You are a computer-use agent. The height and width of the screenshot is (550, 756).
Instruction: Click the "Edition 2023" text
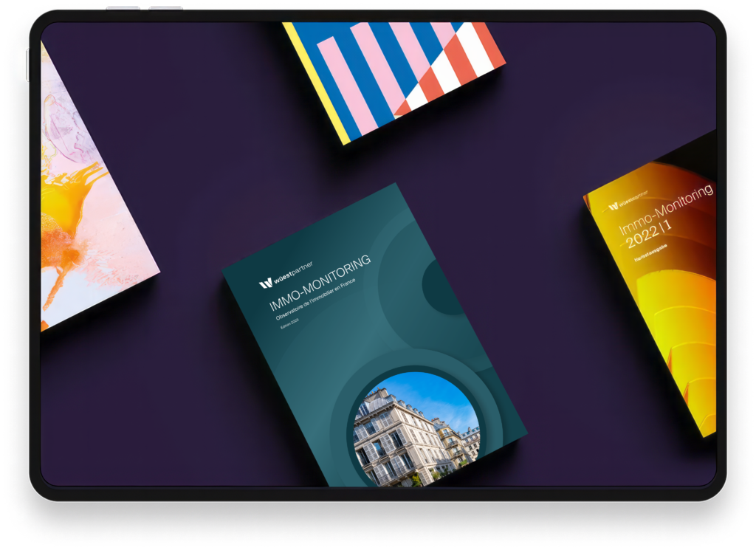(x=289, y=323)
